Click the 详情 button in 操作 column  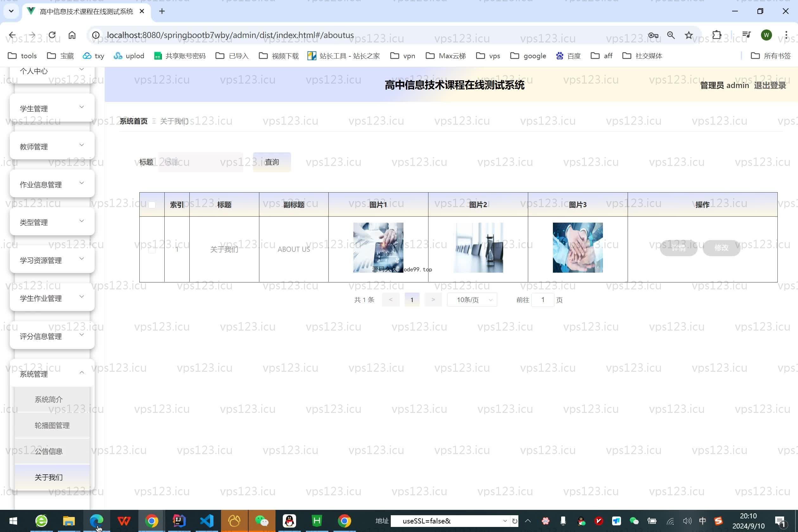[678, 248]
